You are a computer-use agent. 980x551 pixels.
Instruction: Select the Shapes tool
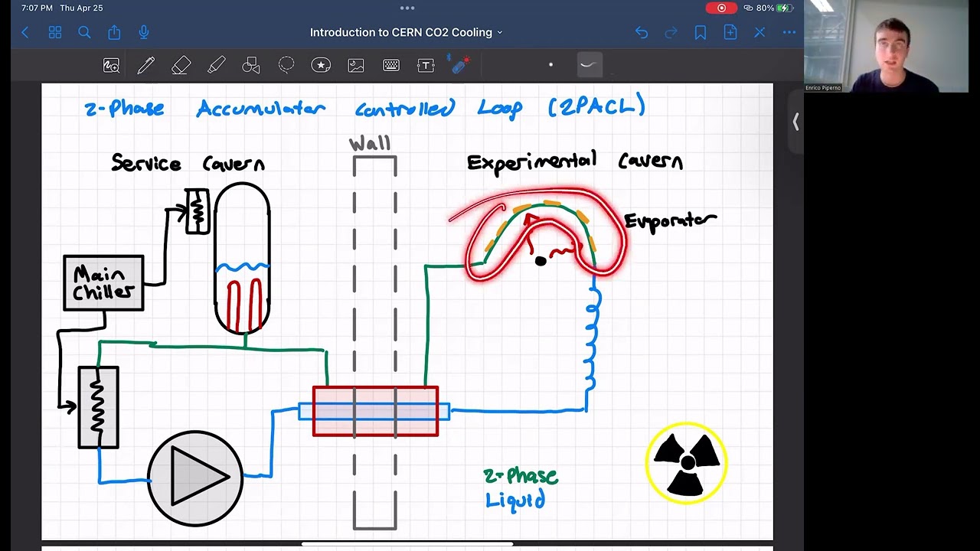point(251,66)
